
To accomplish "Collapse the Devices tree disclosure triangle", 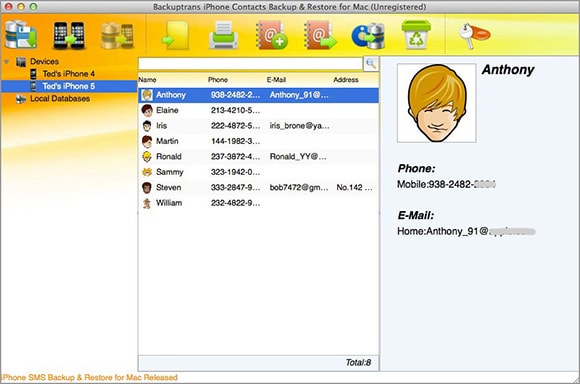I will click(7, 61).
